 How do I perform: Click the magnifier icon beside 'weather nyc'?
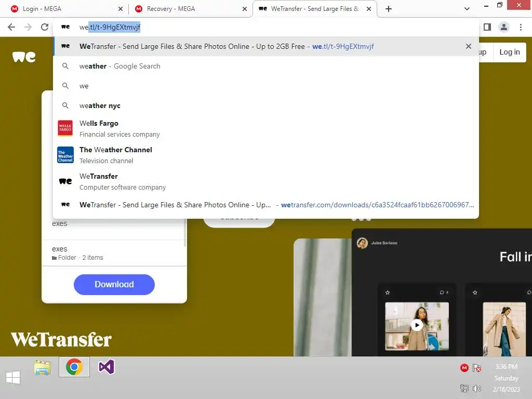pyautogui.click(x=65, y=105)
